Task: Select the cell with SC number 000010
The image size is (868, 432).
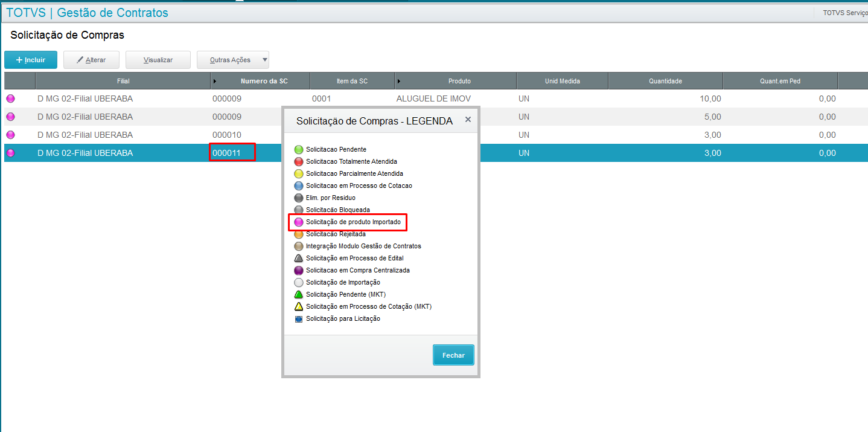Action: pos(227,135)
